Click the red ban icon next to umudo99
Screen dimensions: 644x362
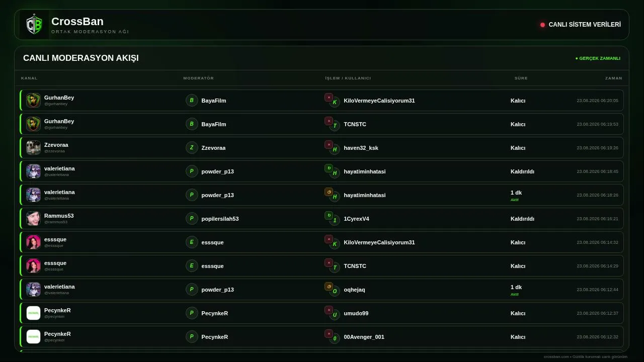click(329, 310)
